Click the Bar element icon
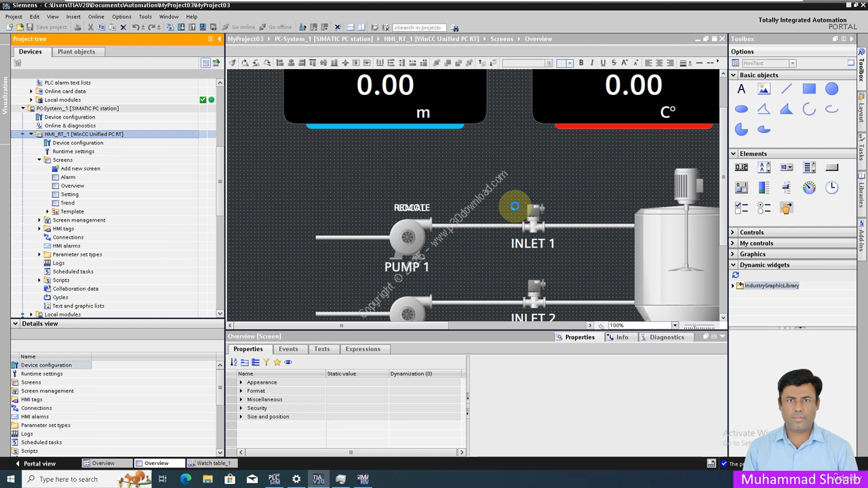 point(764,188)
